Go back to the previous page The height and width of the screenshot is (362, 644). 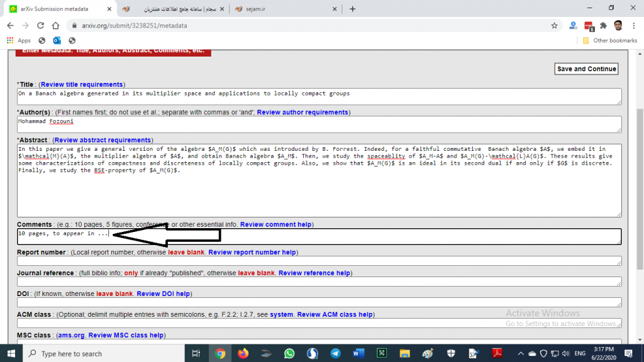[x=10, y=25]
